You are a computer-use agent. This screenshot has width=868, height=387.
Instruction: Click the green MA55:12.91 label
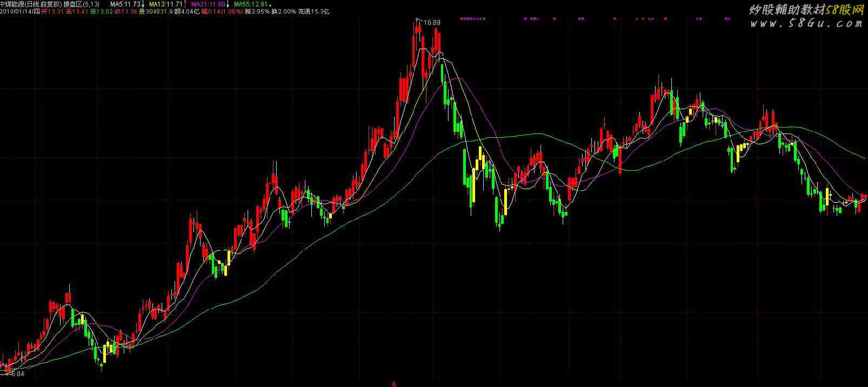[x=251, y=4]
